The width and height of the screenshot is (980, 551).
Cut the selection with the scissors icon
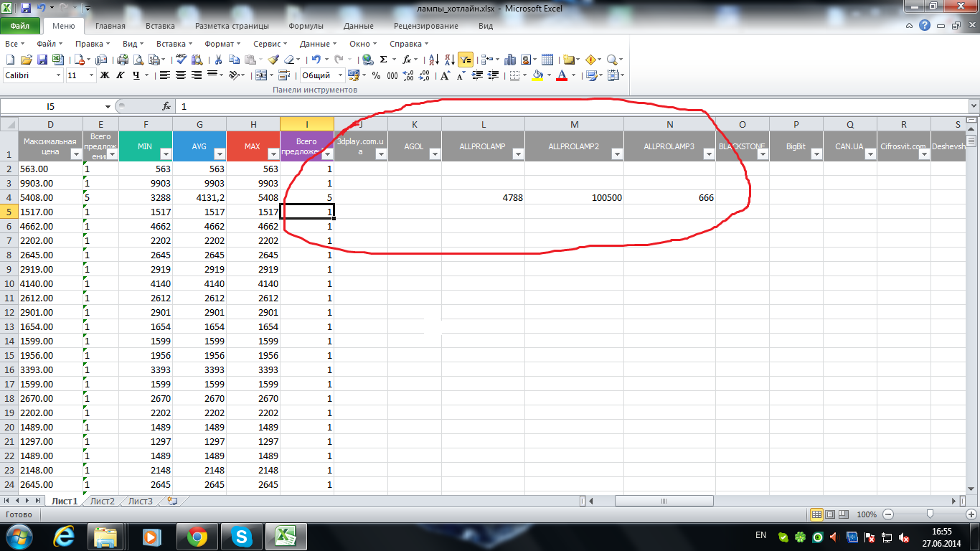[218, 60]
